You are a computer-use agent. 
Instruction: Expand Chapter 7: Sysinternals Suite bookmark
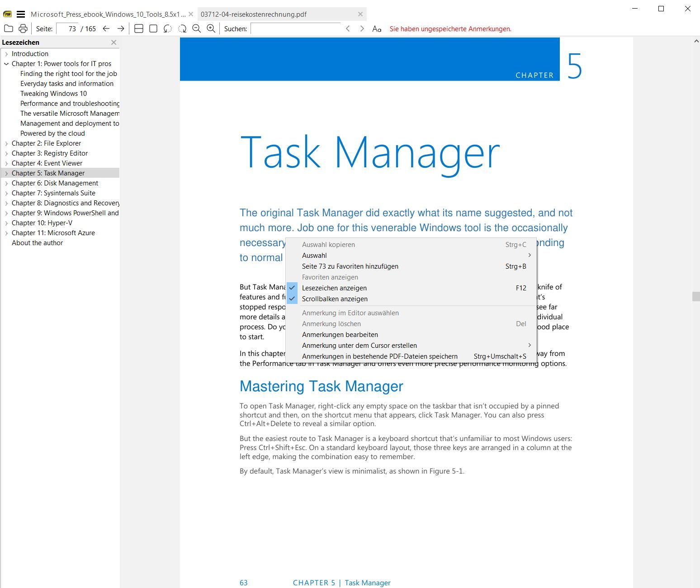(6, 193)
